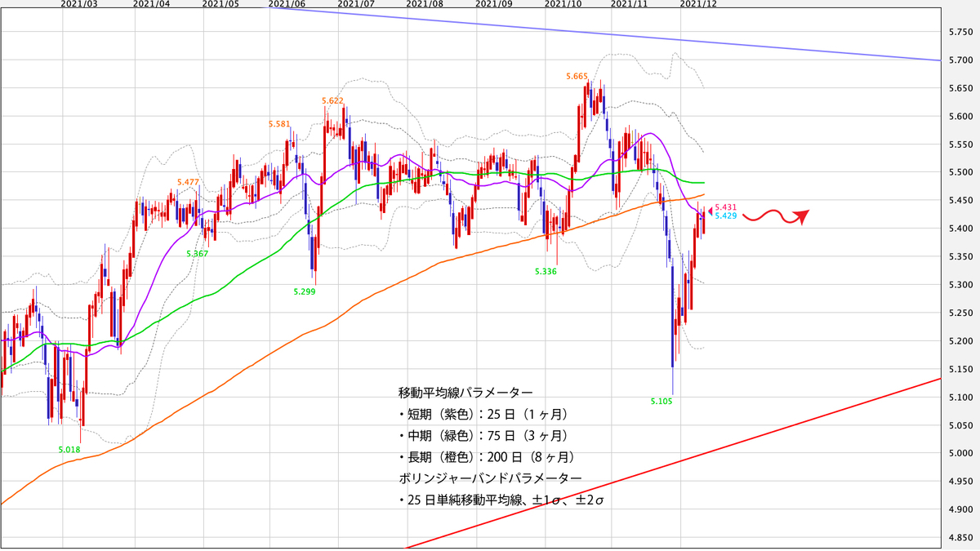Click the 2021/11 date label
Screen dimensions: 980x551
coord(630,4)
